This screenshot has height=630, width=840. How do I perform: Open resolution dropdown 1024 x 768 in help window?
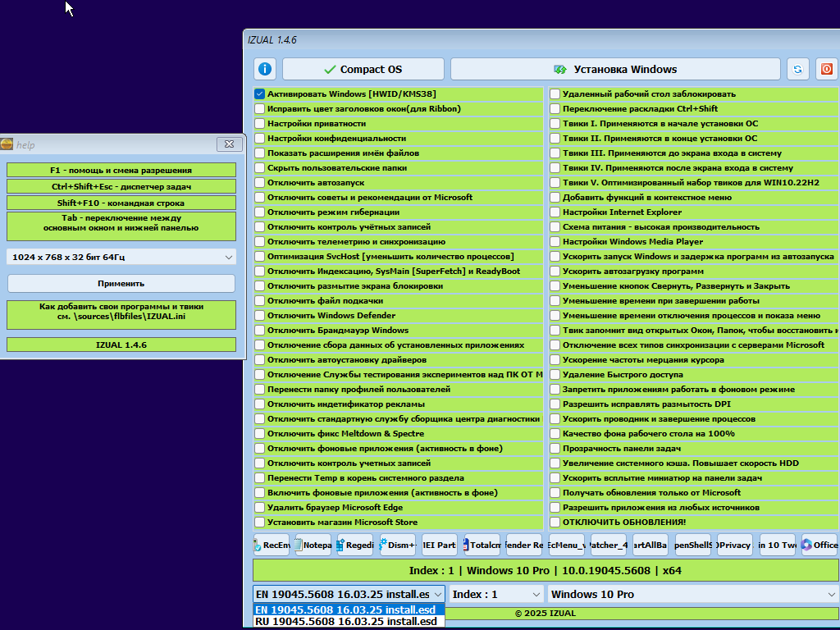121,257
